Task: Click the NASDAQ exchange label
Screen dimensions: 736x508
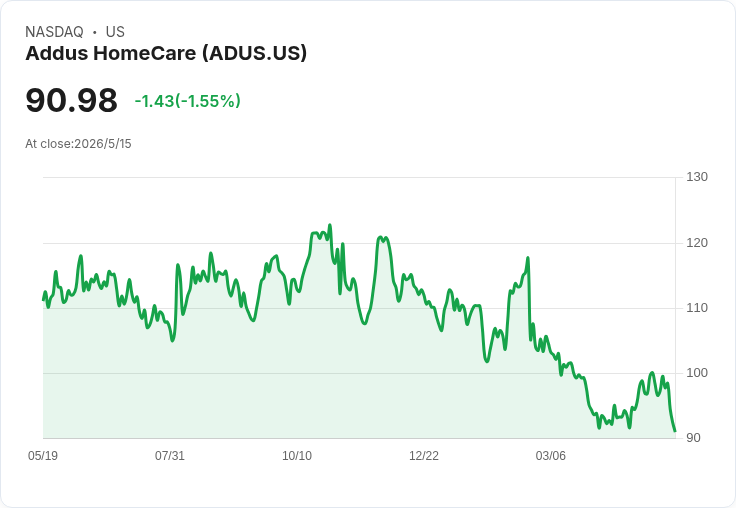Action: point(54,32)
